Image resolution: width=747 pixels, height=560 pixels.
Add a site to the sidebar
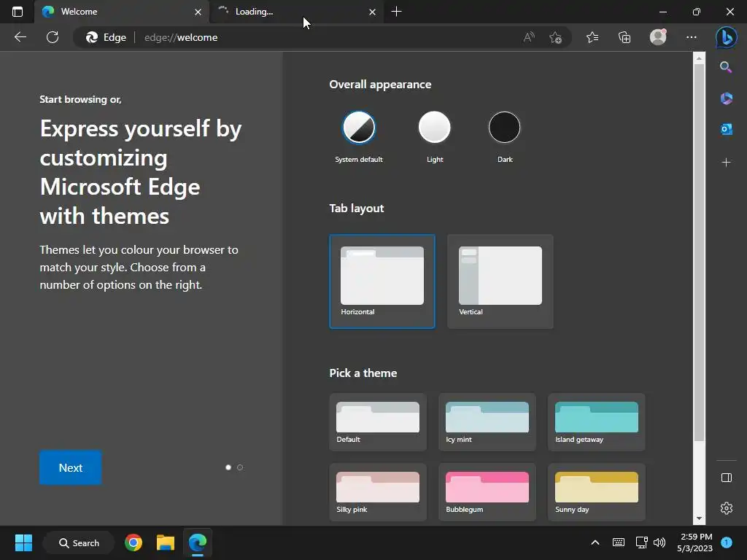point(726,163)
